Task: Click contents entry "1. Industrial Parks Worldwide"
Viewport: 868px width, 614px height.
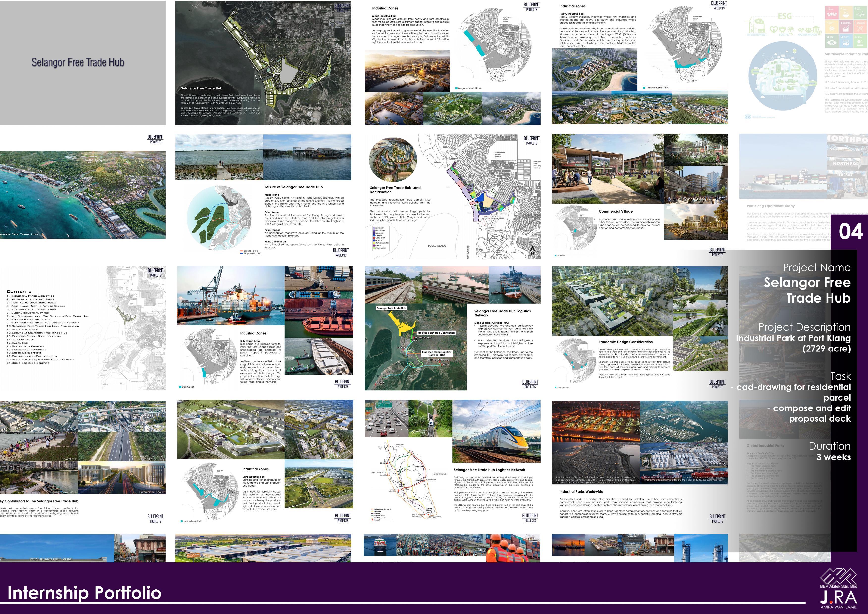Action: point(30,296)
